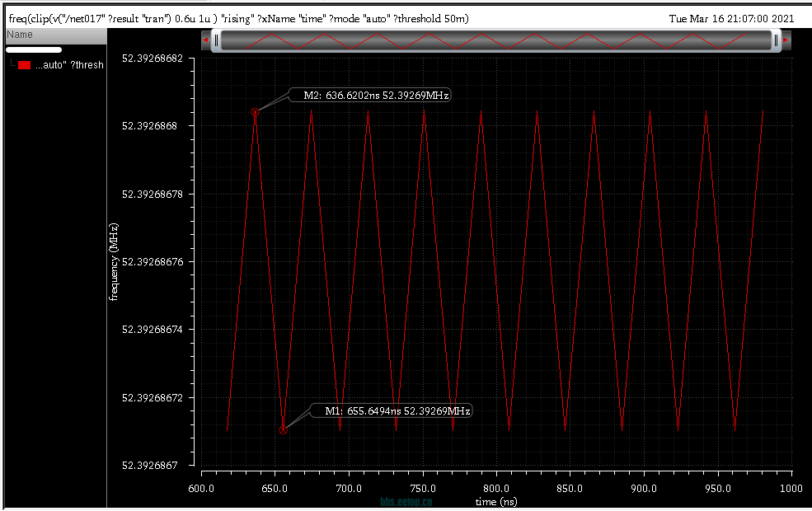Grab the left grip handle of zoom bar

coord(216,40)
